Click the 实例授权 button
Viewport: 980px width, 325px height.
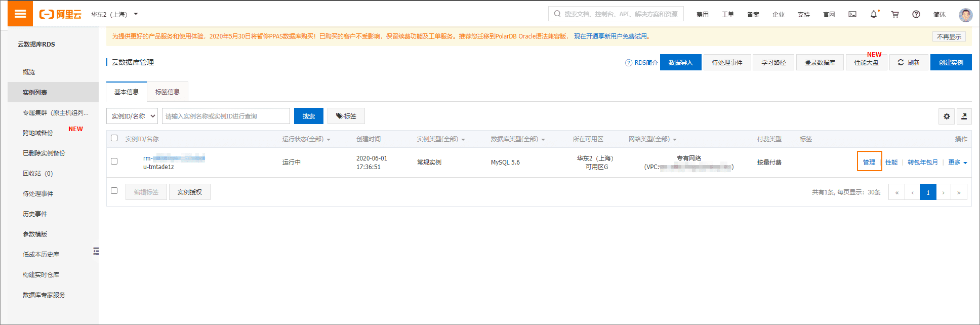[x=190, y=192]
